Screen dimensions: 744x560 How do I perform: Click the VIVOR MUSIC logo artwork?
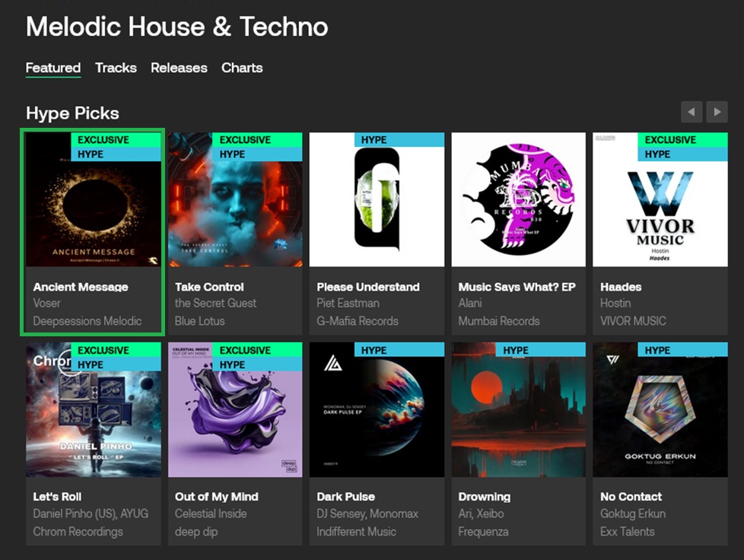point(660,199)
